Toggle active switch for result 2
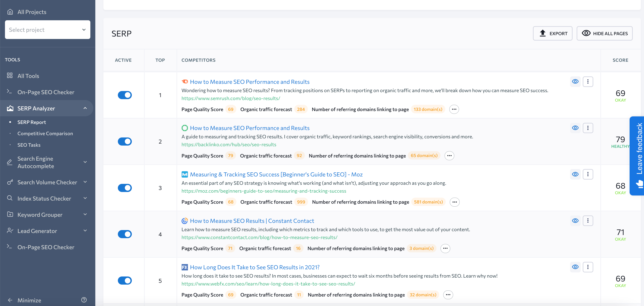The height and width of the screenshot is (306, 644). (125, 141)
